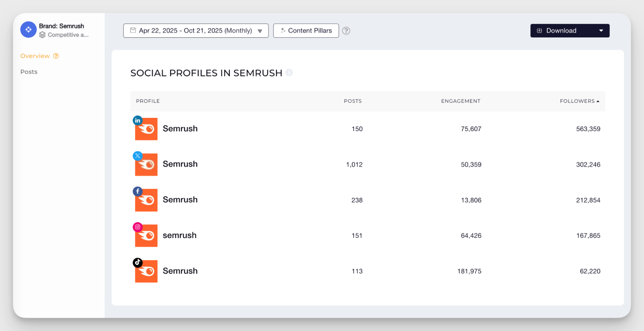Click the Posts column header
This screenshot has width=644, height=331.
tap(352, 101)
